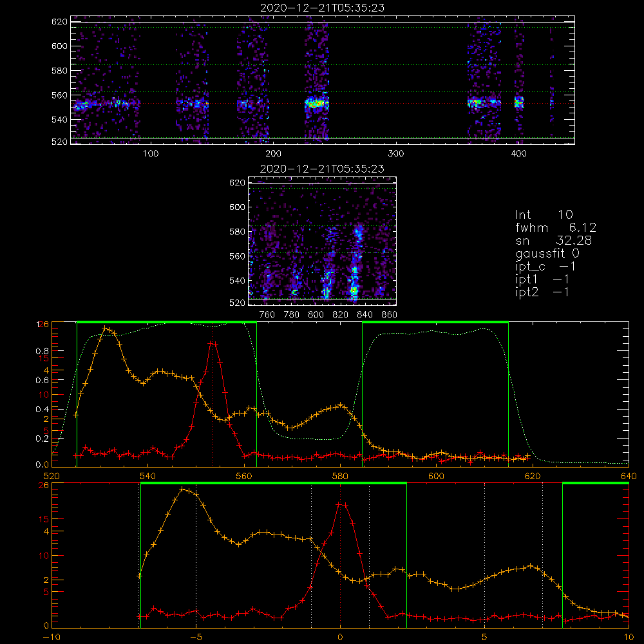The width and height of the screenshot is (644, 644).
Task: Click x-axis label 300 on top spectrogram
Action: (x=396, y=154)
